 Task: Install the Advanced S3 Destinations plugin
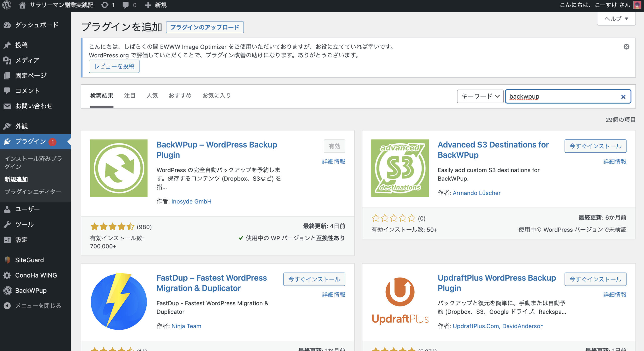click(595, 146)
